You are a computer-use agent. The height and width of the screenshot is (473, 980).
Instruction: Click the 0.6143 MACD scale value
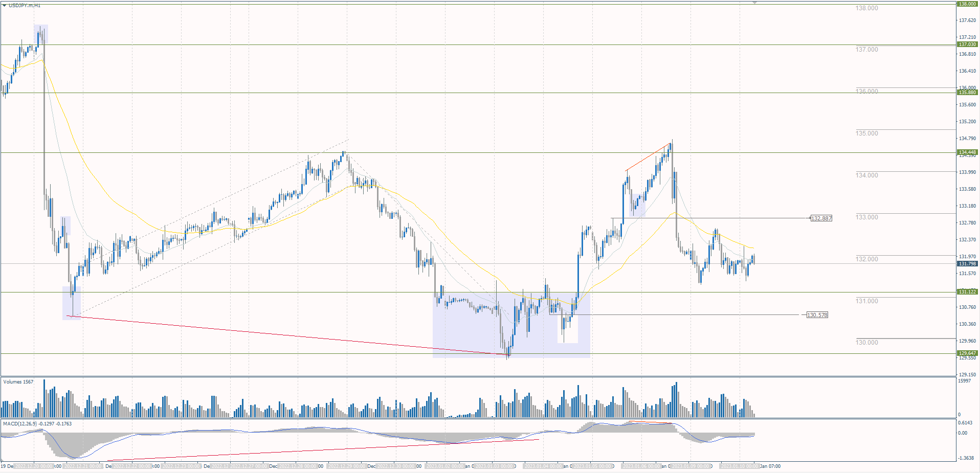[x=966, y=423]
